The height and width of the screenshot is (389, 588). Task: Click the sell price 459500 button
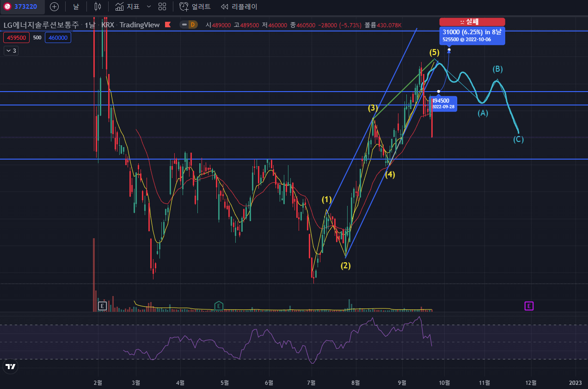pyautogui.click(x=16, y=37)
